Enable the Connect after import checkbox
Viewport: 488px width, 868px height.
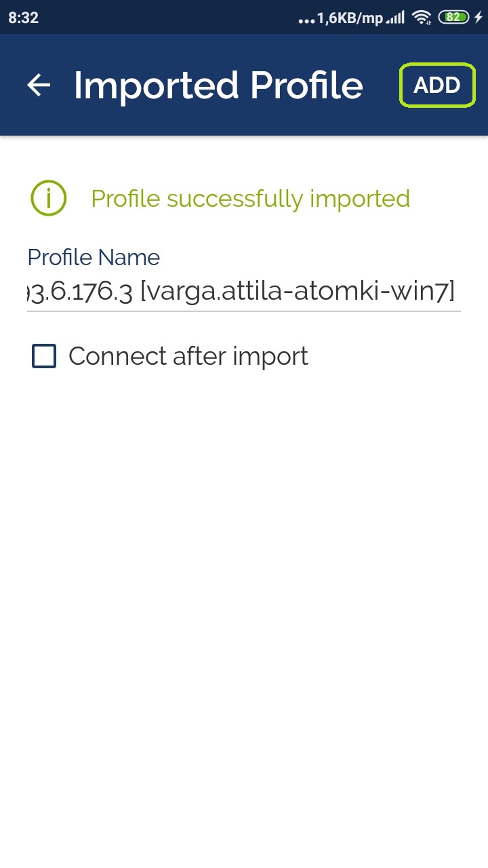pos(44,356)
